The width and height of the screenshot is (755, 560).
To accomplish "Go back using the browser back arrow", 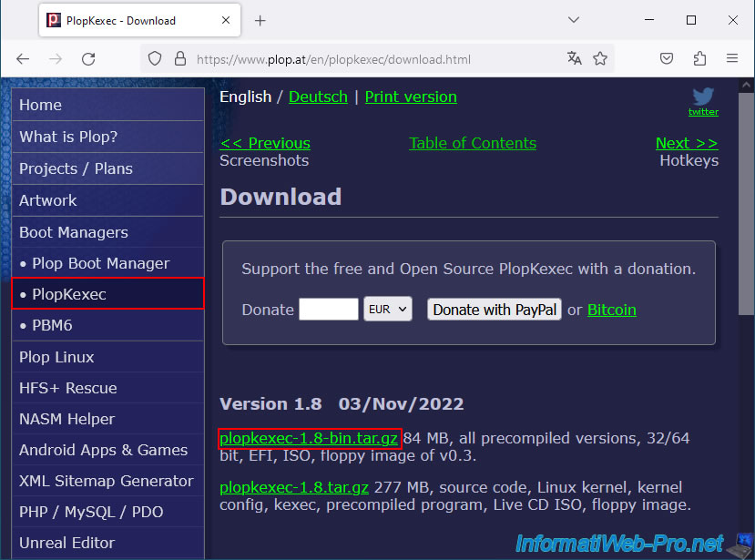I will (23, 58).
